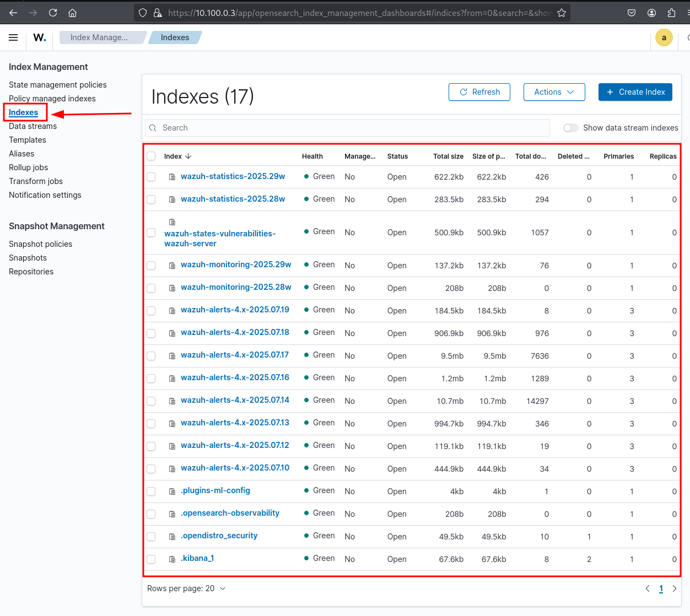
Task: Click the document icon beside wazuh-alerts-4.x-2025.07.17
Action: pyautogui.click(x=172, y=356)
